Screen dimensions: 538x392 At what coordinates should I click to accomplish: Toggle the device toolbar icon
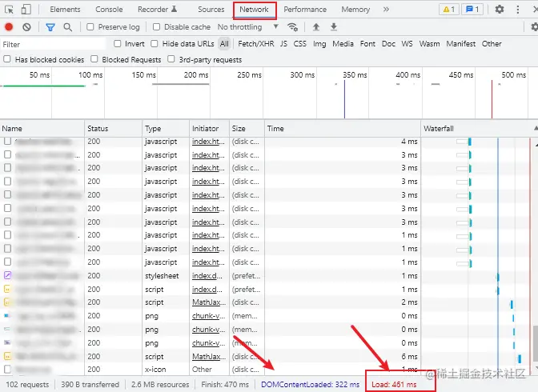[26, 10]
